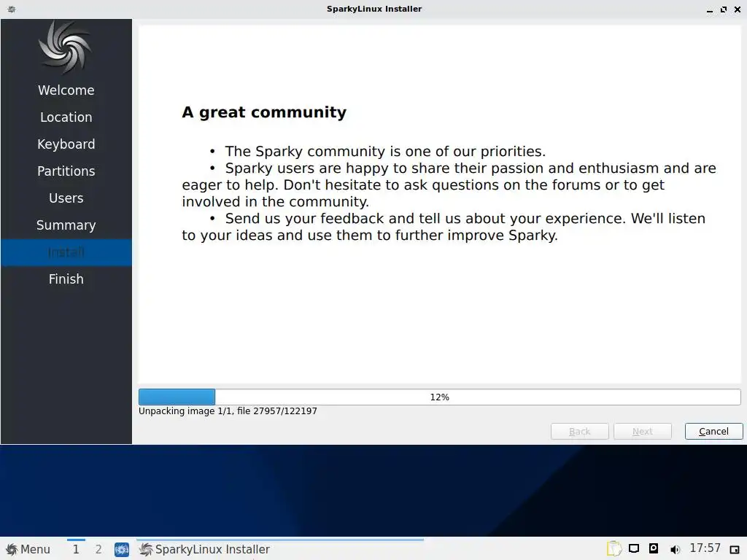Switch to workspace 2 in the pager

[98, 549]
